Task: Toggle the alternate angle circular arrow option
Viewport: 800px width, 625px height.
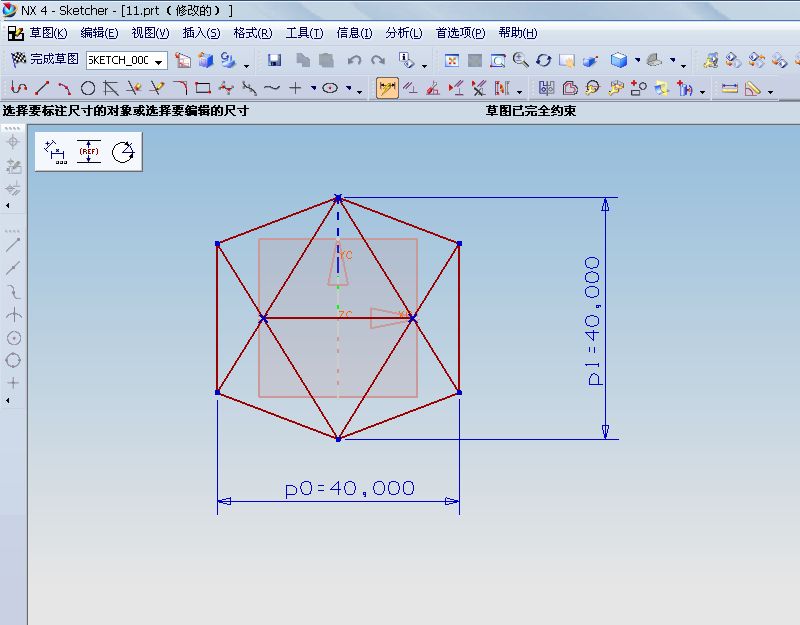Action: pos(123,152)
